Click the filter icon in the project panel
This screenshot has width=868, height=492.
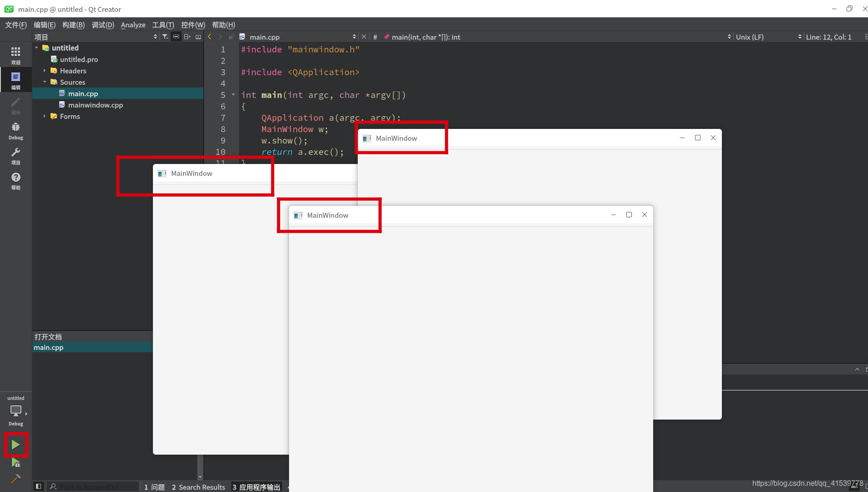pos(165,36)
